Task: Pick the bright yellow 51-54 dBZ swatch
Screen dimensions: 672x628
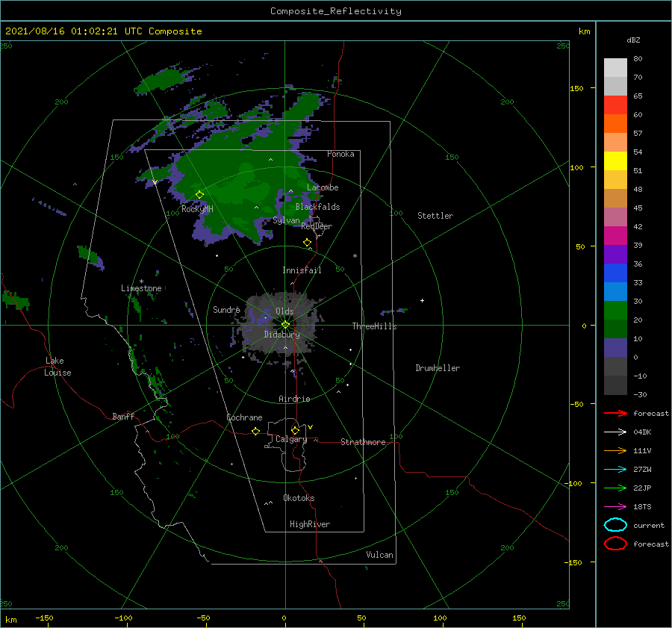Action: point(615,161)
